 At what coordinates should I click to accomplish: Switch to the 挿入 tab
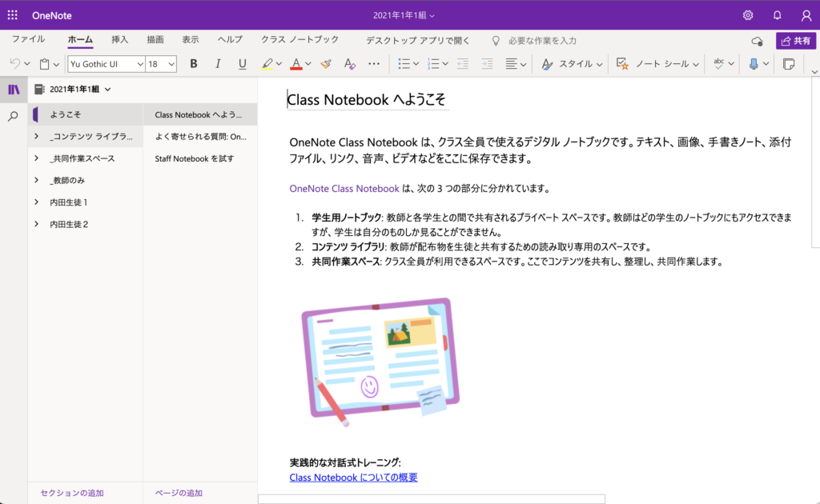click(x=119, y=39)
